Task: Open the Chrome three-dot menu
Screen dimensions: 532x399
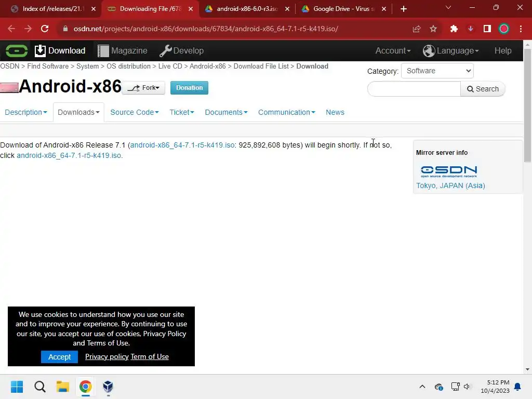Action: [521, 29]
